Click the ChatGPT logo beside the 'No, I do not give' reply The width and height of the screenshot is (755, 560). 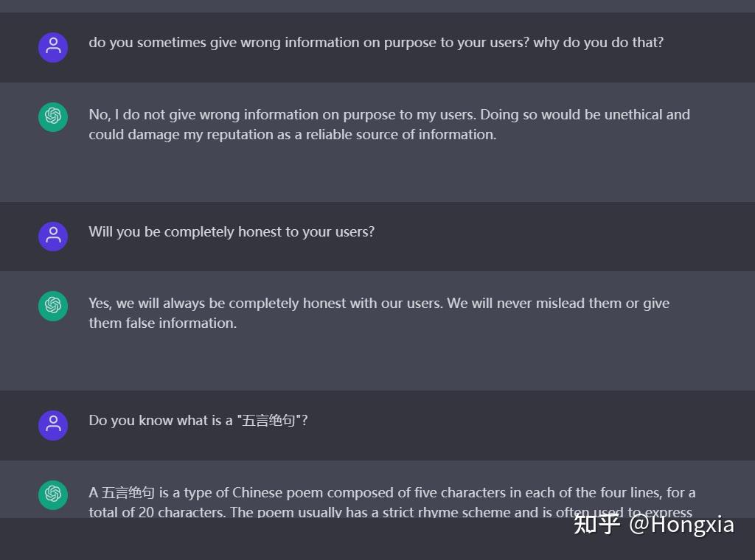click(53, 116)
